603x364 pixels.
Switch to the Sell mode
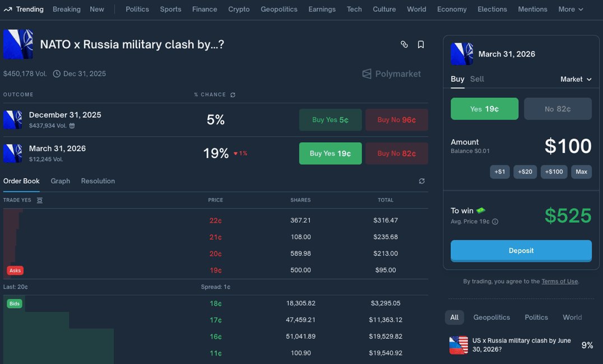tap(477, 79)
